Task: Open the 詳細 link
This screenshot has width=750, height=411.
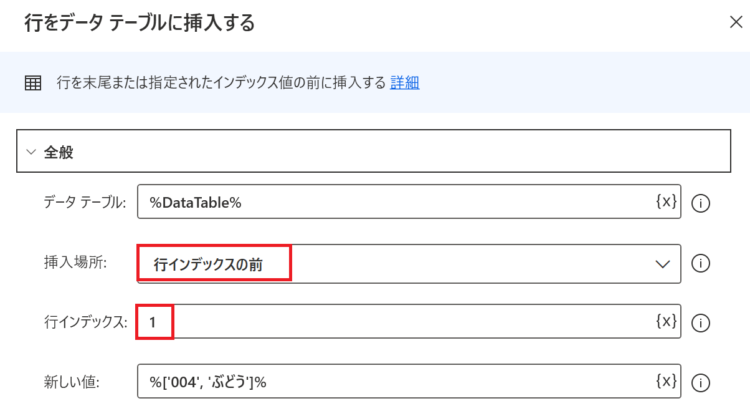Action: point(405,83)
